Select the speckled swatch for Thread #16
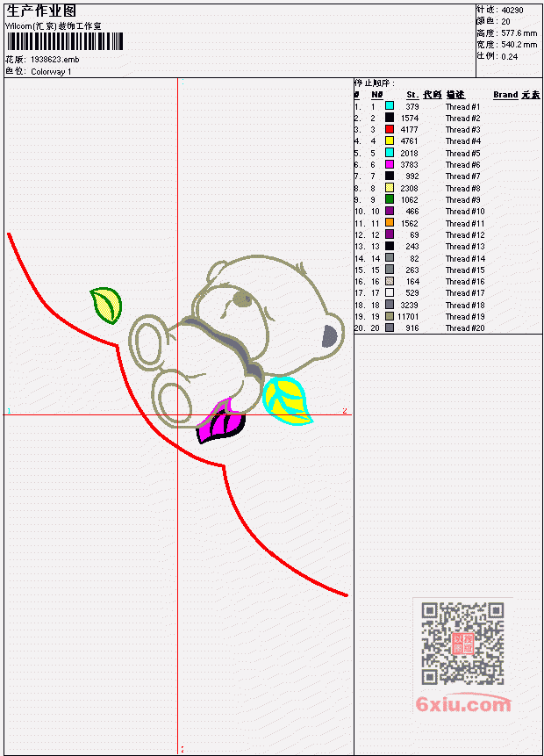Screen dimensions: 544x756 [390, 281]
